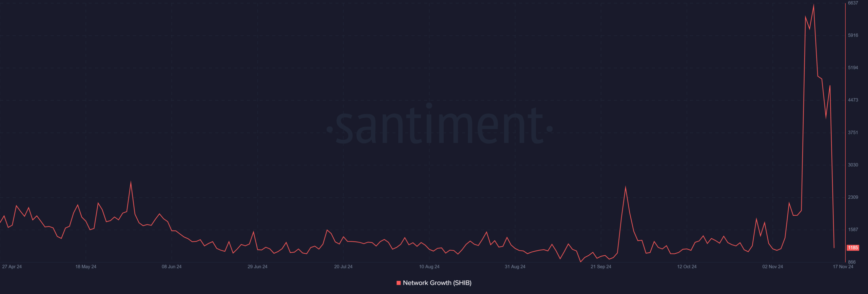Click the late September spike peak

626,187
